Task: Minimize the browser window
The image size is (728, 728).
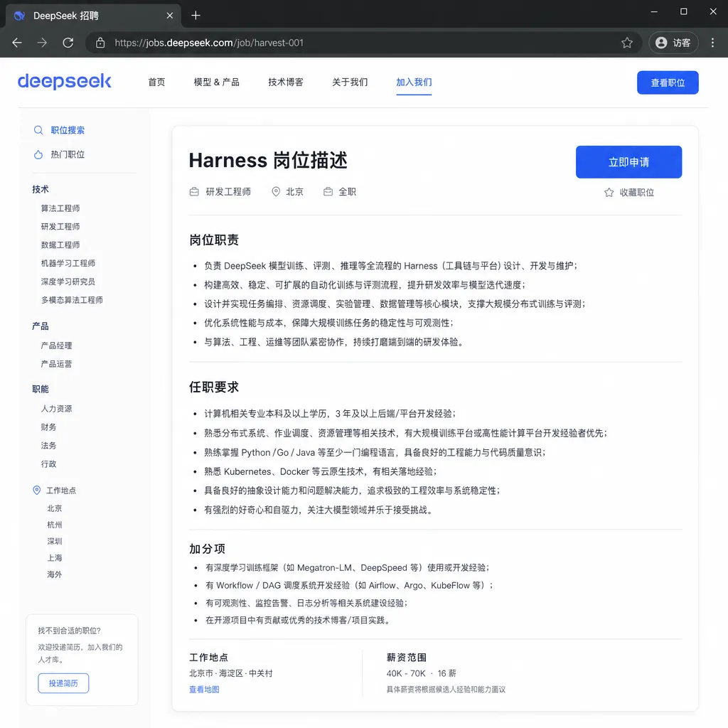Action: tap(654, 11)
